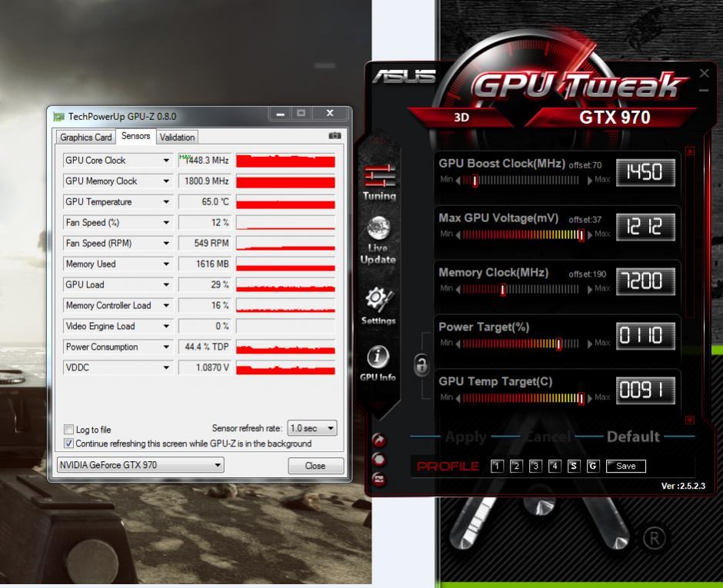This screenshot has height=588, width=723.
Task: Click the ASUS logo in GPU Tweak
Action: point(404,77)
